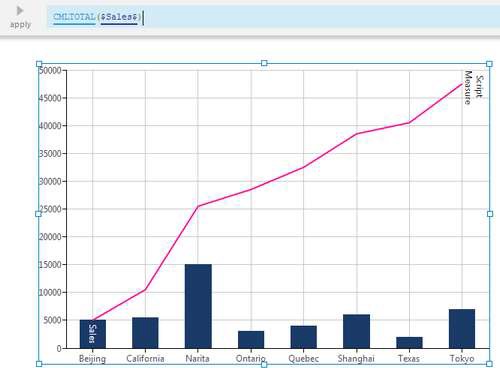Click the Shanghai bar
Screen dimensions: 500x368
tap(356, 331)
